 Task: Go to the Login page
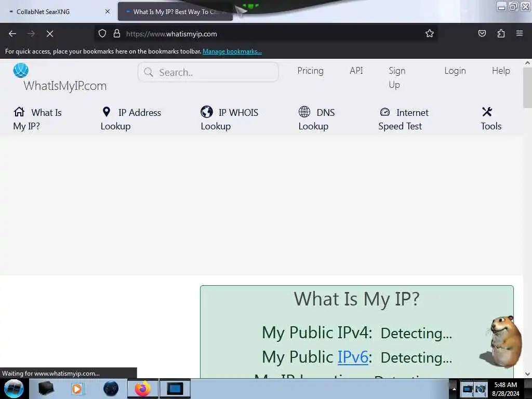455,71
